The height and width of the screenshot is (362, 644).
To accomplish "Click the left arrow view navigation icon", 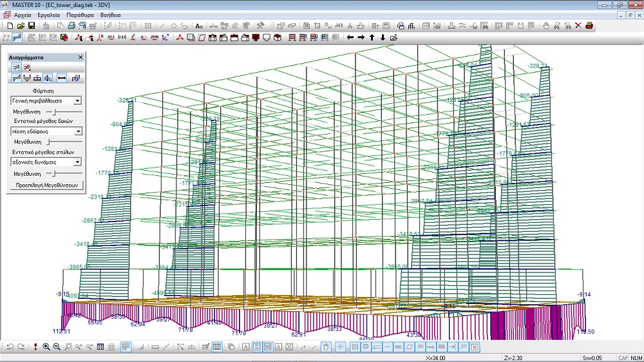I will point(350,37).
